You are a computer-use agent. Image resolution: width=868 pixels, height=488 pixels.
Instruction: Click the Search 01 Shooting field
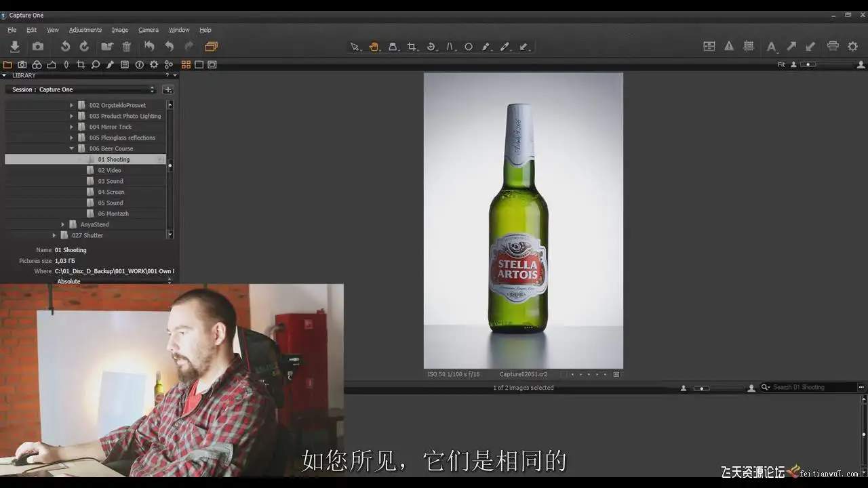pos(808,387)
